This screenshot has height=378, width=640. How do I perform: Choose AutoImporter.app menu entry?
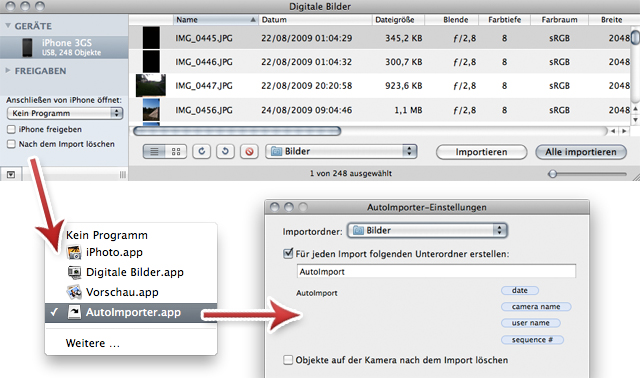coord(131,312)
